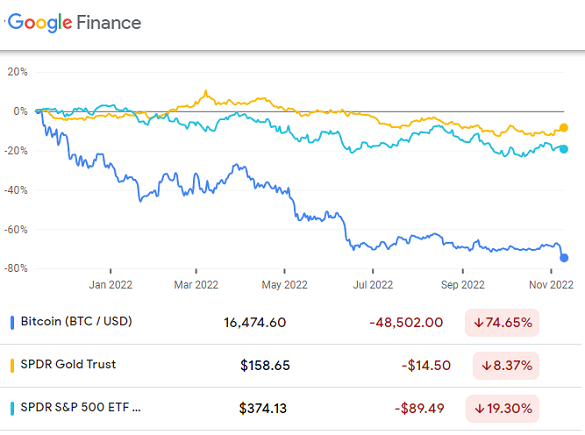The image size is (585, 435).
Task: Click the 74.65% decline badge
Action: point(502,323)
